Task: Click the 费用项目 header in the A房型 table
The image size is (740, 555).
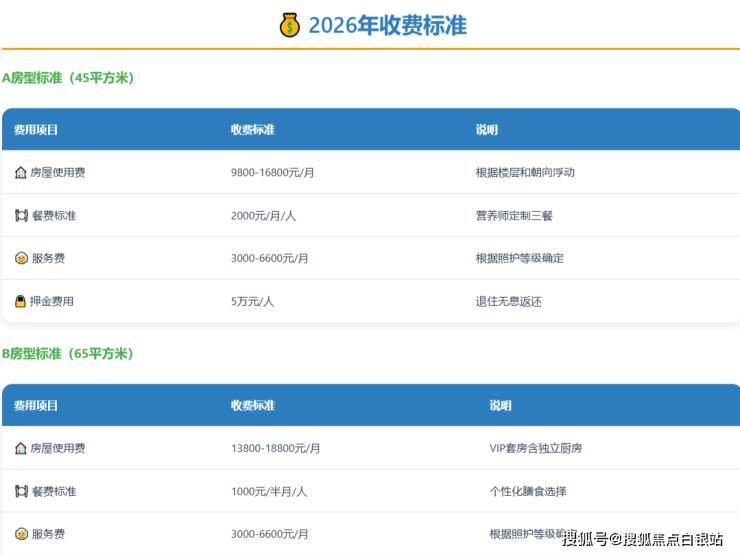Action: pyautogui.click(x=36, y=130)
